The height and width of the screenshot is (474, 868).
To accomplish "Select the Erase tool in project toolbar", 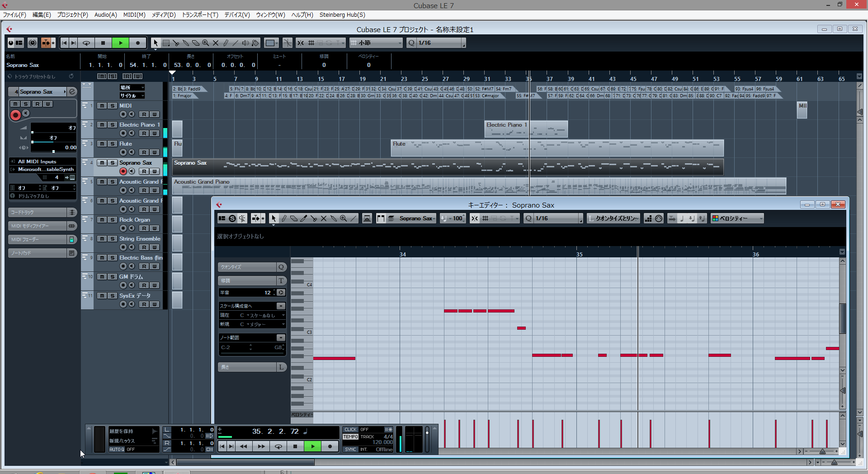I will tap(196, 43).
